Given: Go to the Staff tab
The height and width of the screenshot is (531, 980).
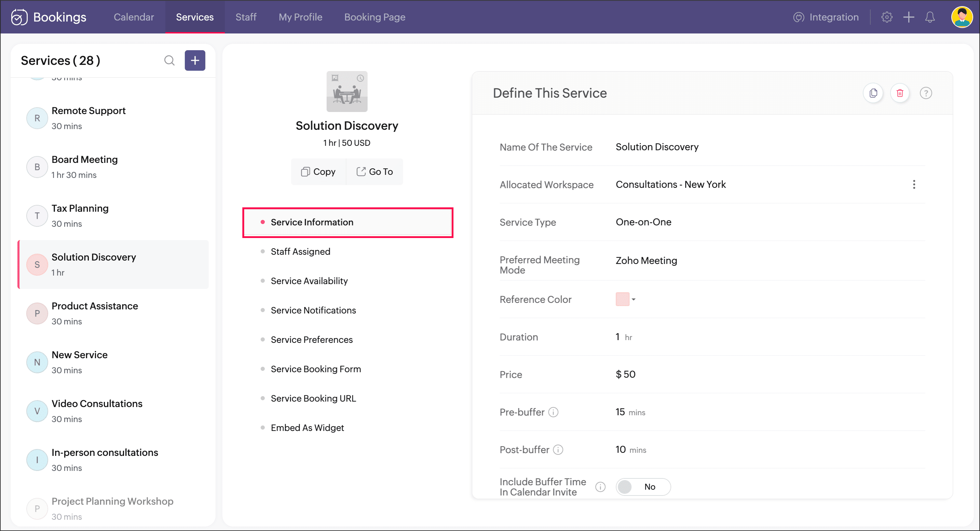Looking at the screenshot, I should click(246, 17).
